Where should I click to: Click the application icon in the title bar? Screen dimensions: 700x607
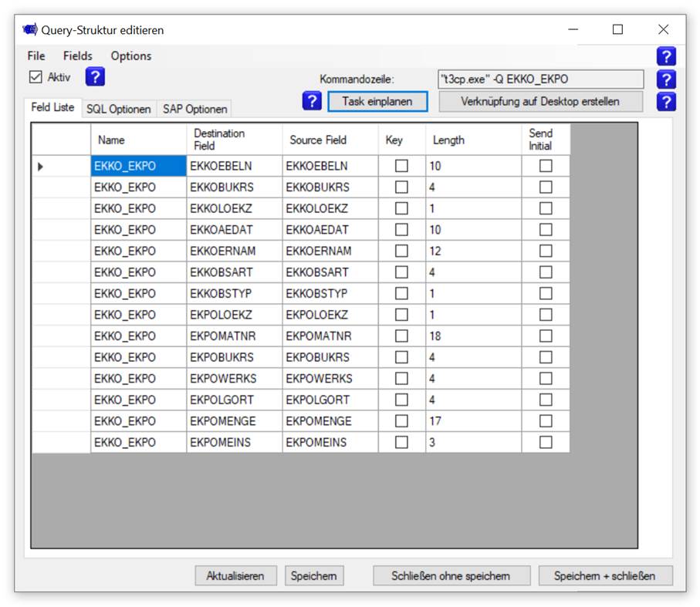(30, 29)
